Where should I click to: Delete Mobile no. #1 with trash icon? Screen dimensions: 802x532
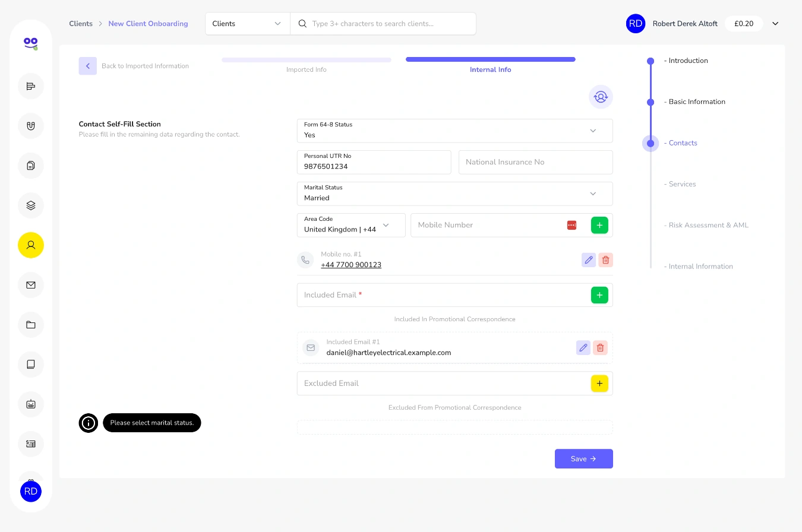(605, 259)
